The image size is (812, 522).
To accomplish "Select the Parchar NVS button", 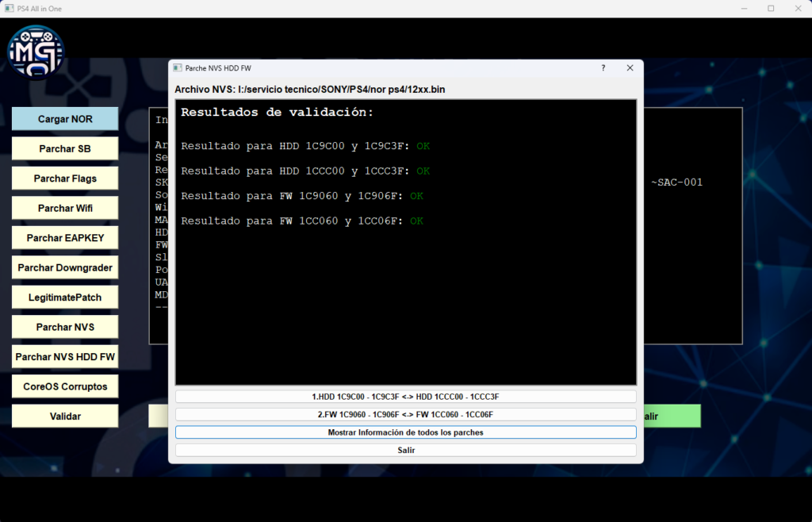I will point(65,327).
